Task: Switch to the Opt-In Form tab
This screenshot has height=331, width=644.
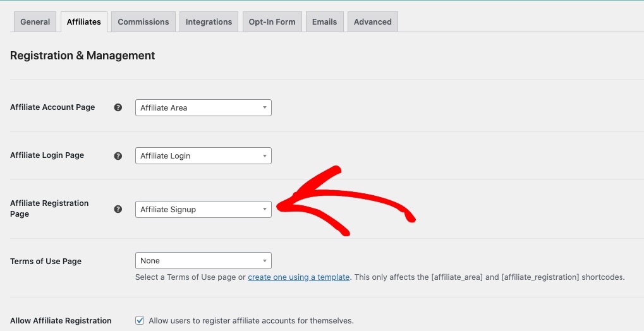Action: pyautogui.click(x=272, y=21)
